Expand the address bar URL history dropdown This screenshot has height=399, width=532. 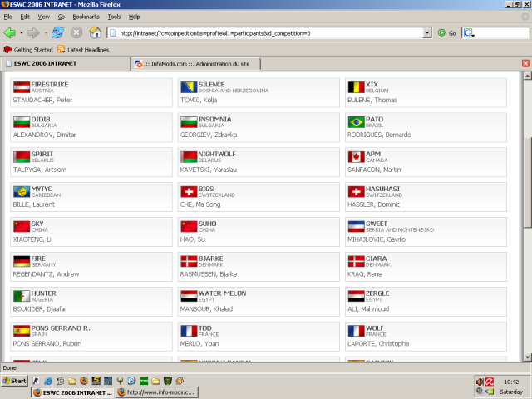(427, 33)
